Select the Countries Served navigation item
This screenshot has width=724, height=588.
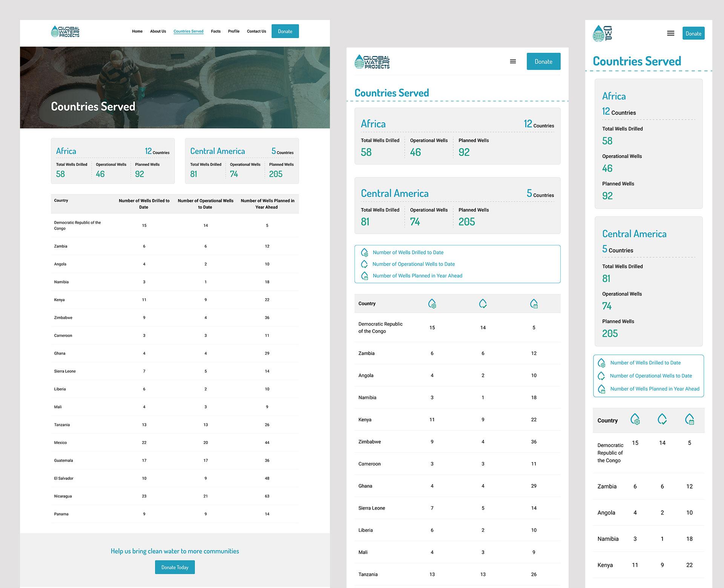click(188, 31)
